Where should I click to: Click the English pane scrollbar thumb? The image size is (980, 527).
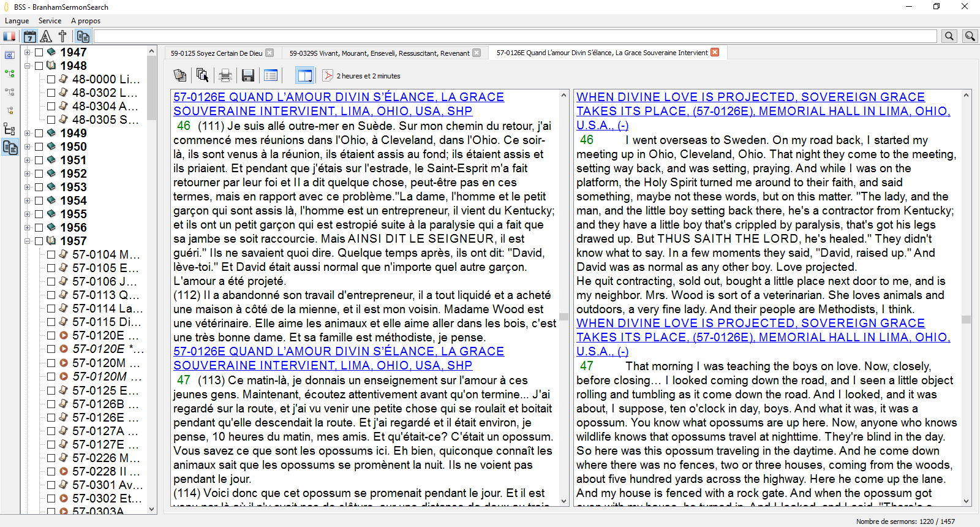tap(967, 319)
